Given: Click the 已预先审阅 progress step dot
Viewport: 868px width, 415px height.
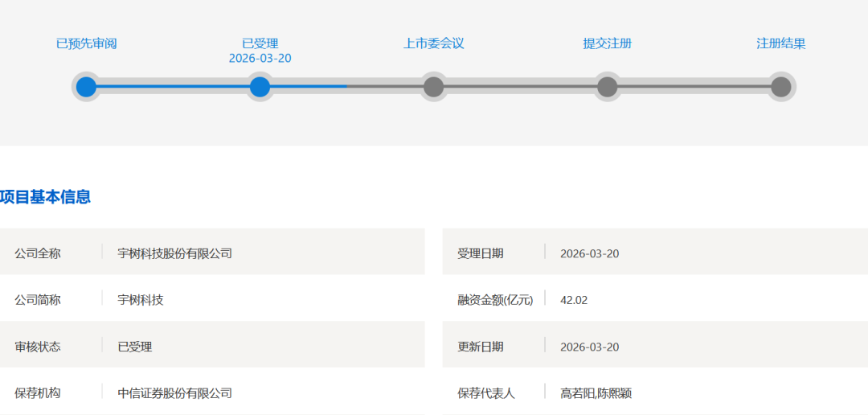Looking at the screenshot, I should pyautogui.click(x=86, y=87).
